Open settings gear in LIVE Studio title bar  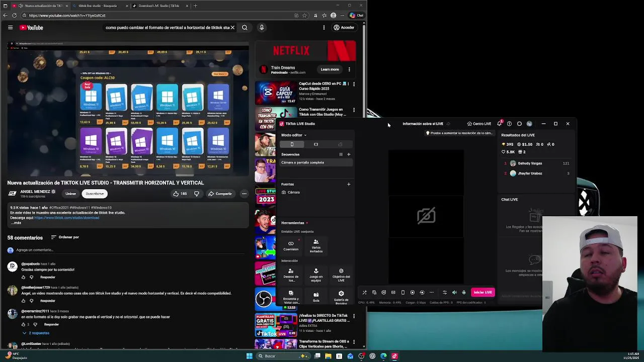coord(519,124)
